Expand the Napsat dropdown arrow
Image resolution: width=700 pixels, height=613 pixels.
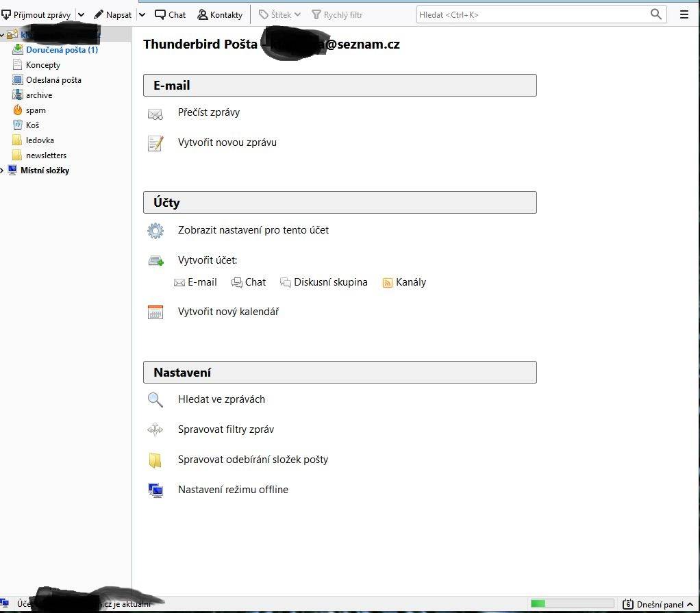click(x=142, y=15)
